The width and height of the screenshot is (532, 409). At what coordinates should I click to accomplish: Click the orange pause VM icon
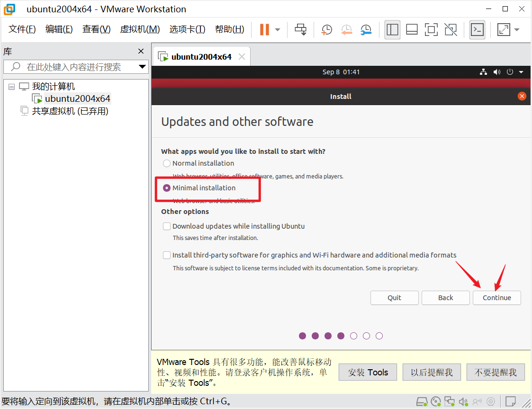[x=264, y=29]
